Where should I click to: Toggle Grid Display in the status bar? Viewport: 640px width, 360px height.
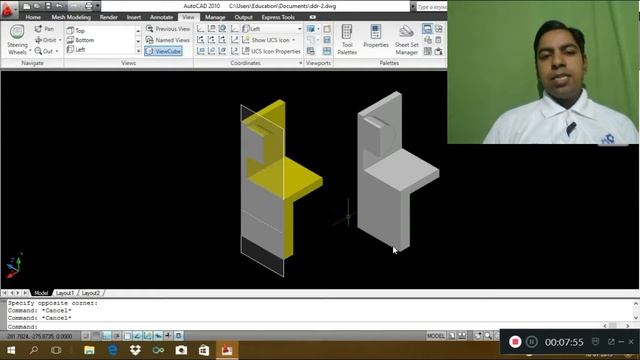pos(96,336)
